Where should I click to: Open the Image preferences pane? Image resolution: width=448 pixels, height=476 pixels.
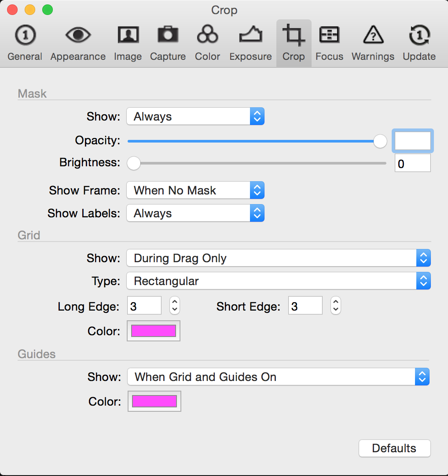point(128,43)
